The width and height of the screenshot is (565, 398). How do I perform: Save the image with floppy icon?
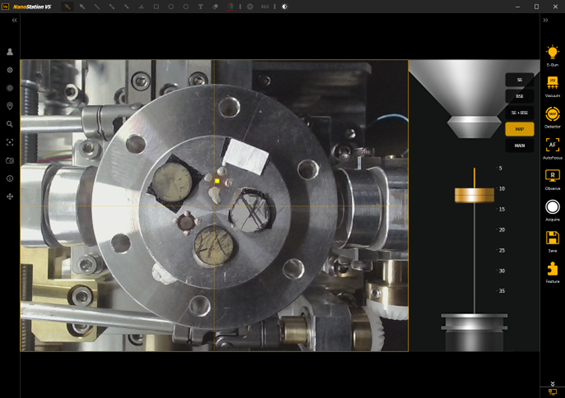click(552, 238)
